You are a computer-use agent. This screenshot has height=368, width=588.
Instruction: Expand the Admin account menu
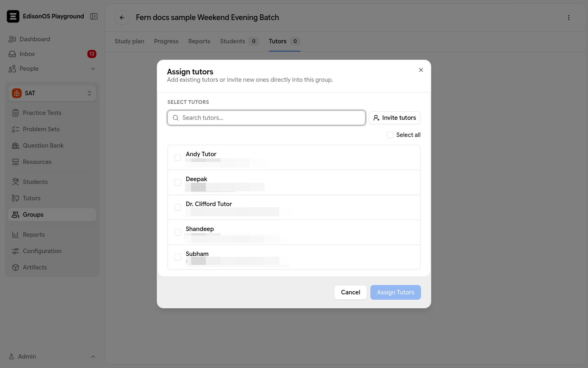tap(52, 357)
